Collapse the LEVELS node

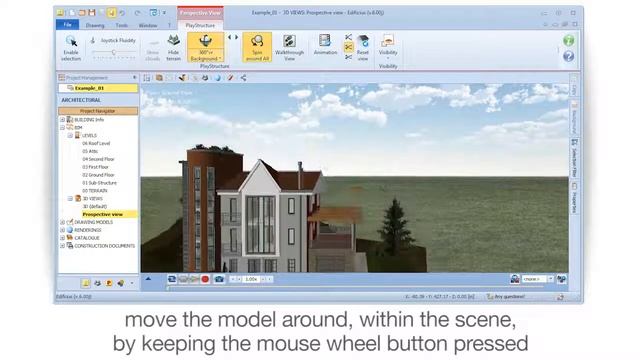(70, 135)
